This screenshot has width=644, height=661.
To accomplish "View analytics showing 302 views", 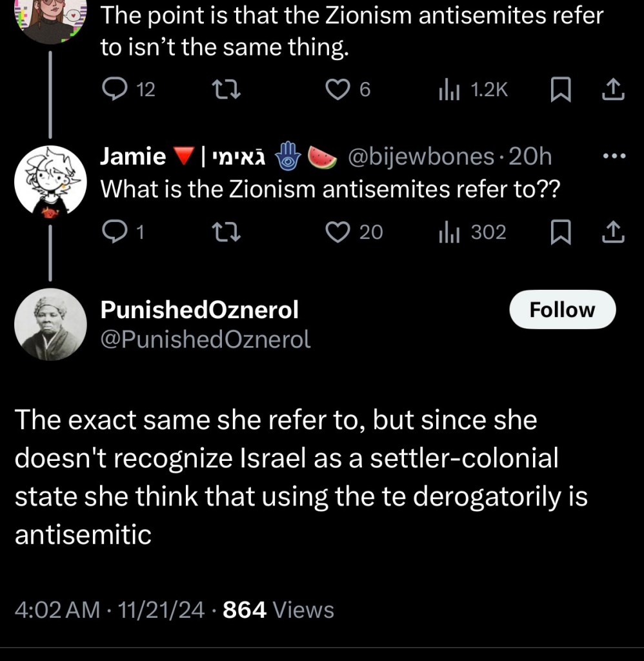I will 447,232.
